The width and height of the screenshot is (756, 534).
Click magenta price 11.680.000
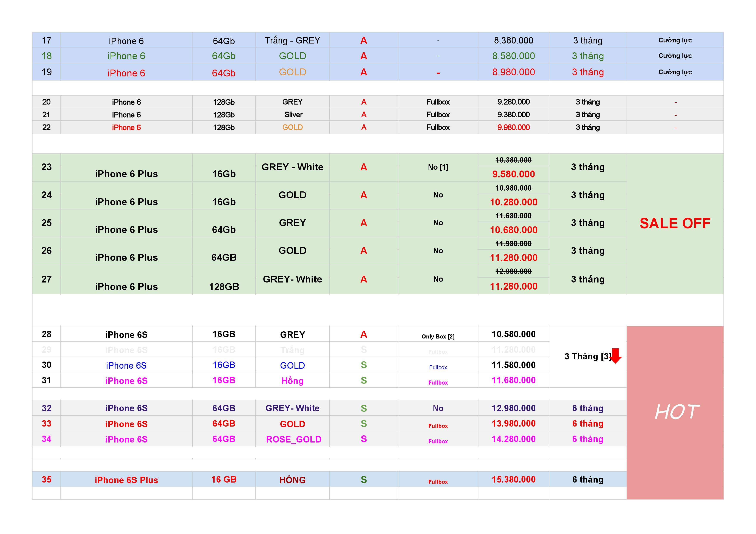click(x=513, y=380)
